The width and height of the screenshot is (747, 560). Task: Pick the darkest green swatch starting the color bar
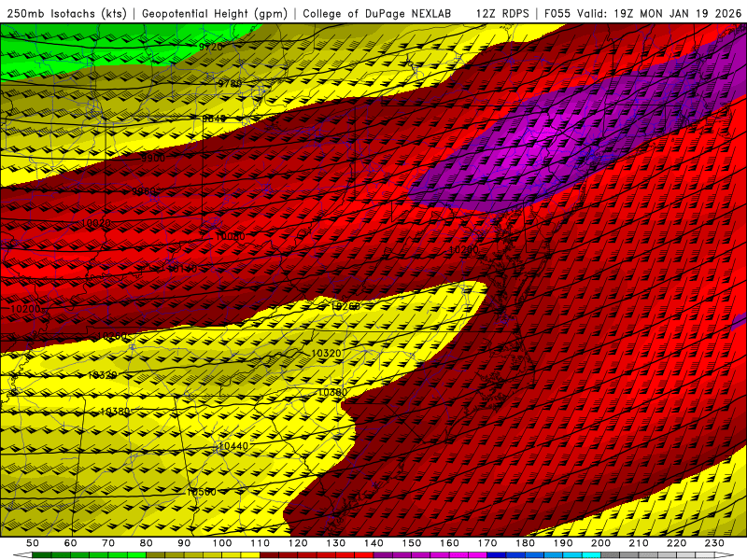click(x=42, y=555)
